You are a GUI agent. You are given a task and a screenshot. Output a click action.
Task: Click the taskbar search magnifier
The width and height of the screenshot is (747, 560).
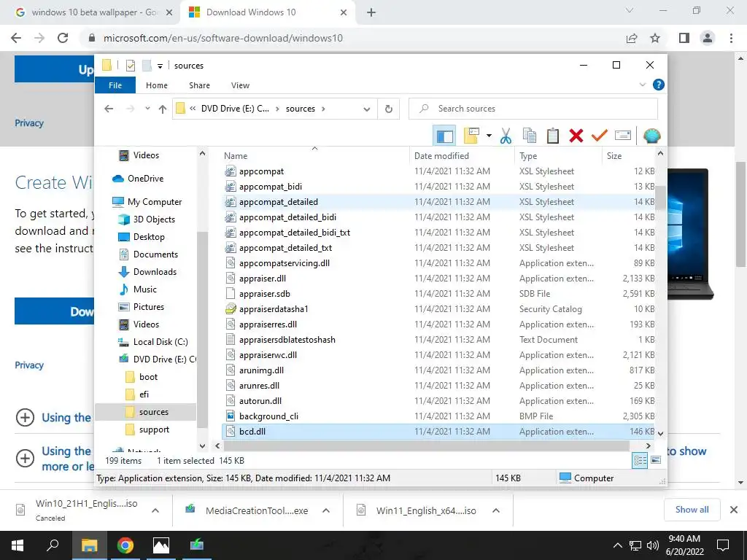click(53, 545)
